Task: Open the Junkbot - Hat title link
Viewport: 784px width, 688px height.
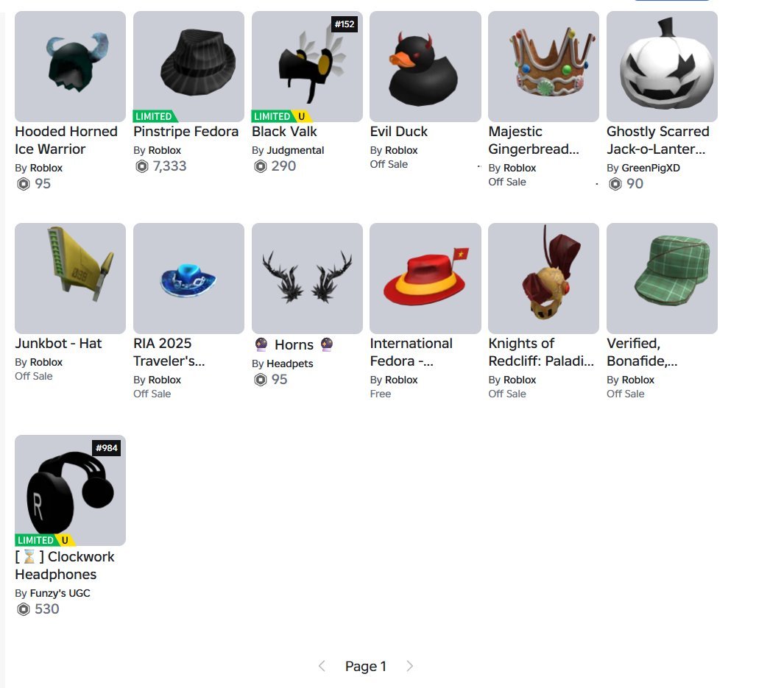Action: point(58,343)
